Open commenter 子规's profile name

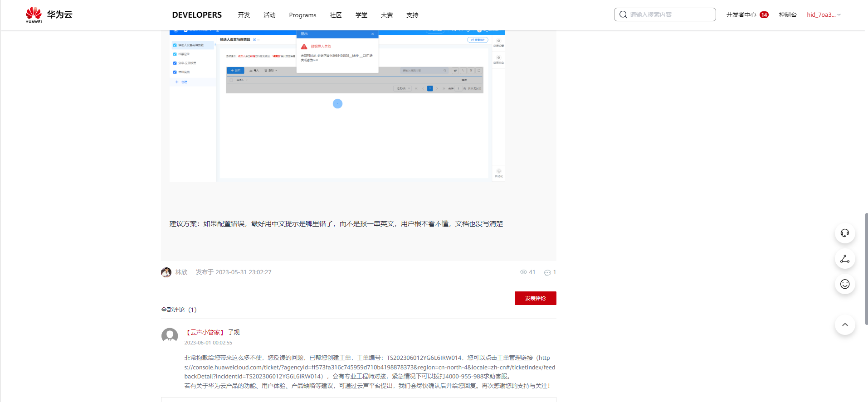(234, 332)
